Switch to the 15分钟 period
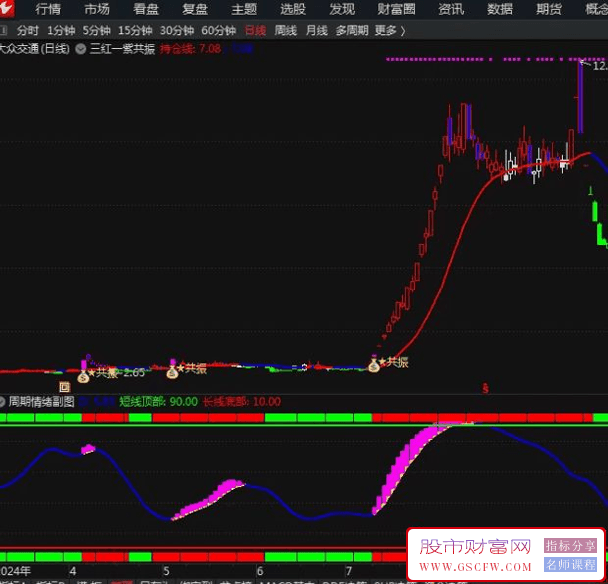The height and width of the screenshot is (584, 608). (135, 30)
